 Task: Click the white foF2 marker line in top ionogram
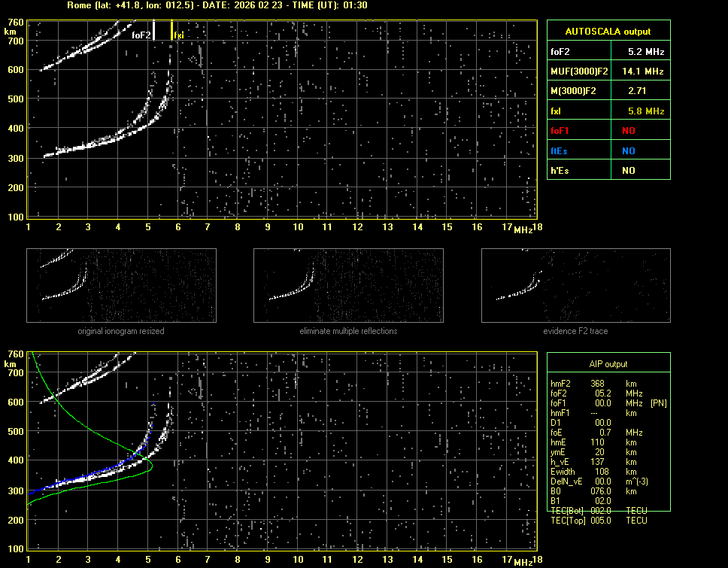pyautogui.click(x=153, y=30)
